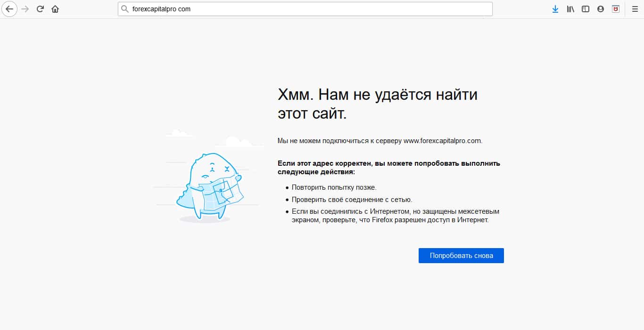Screen dimensions: 644x330
Task: Open the Library bookmarks and history
Action: 570,9
